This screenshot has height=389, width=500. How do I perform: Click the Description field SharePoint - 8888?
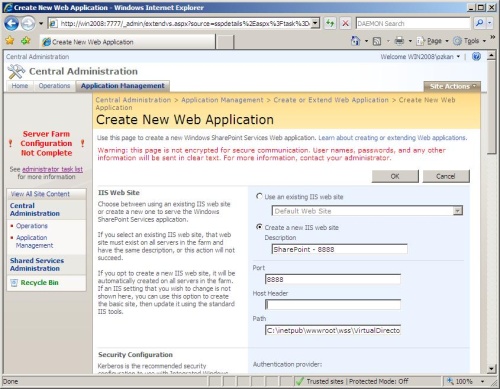coord(339,249)
